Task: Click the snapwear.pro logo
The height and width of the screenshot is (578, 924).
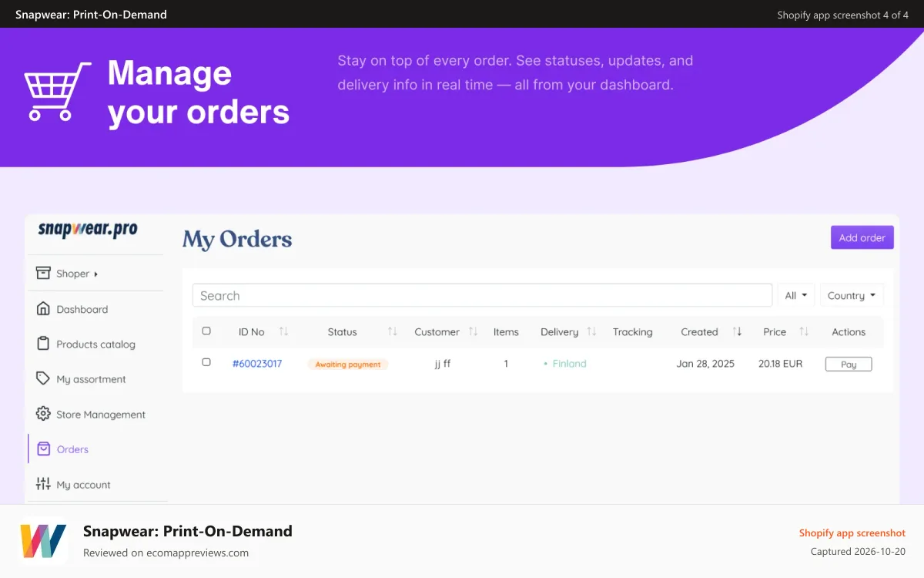Action: (88, 230)
